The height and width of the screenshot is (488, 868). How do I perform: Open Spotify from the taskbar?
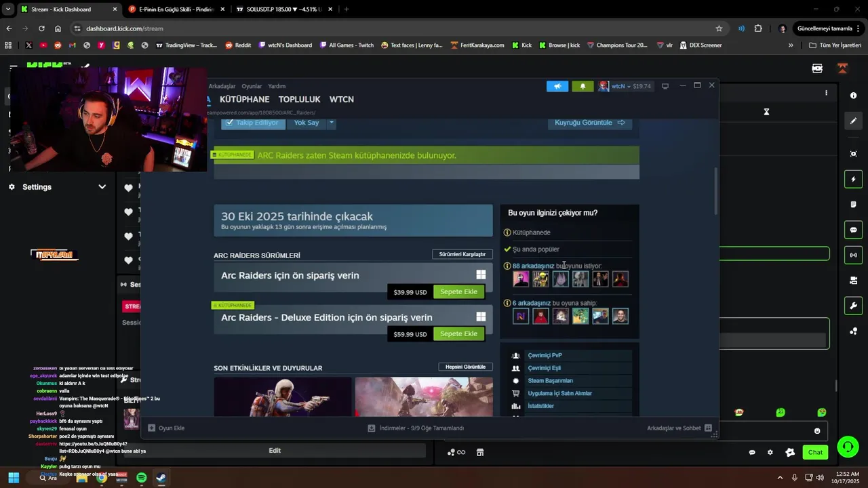141,478
